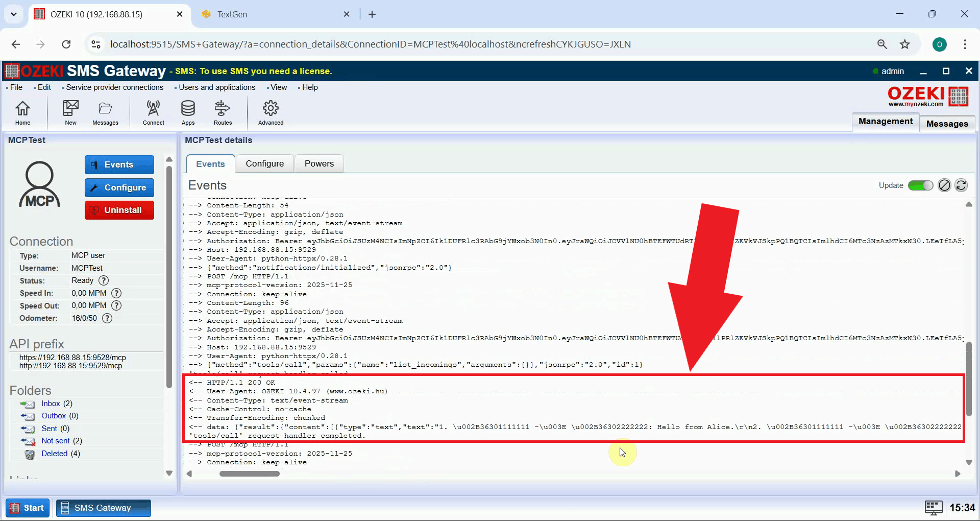Image resolution: width=980 pixels, height=521 pixels.
Task: Click the blue Configure button
Action: tap(119, 187)
